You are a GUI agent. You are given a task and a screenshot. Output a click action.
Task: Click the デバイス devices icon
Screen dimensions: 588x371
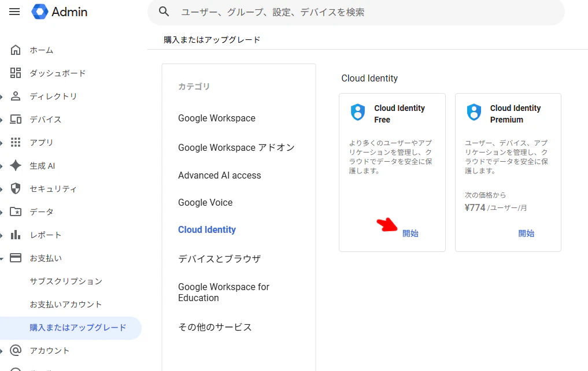point(16,119)
